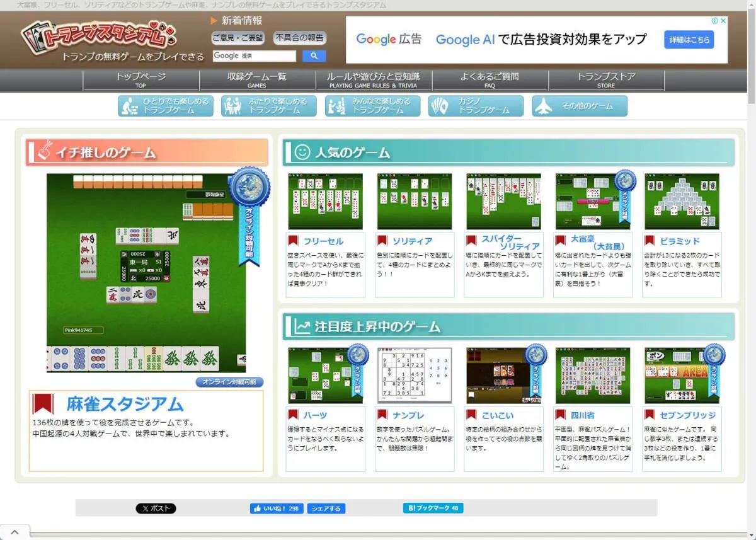Click the B! ブックマーク 48 icon
Screen dimensions: 756x540
[432, 508]
